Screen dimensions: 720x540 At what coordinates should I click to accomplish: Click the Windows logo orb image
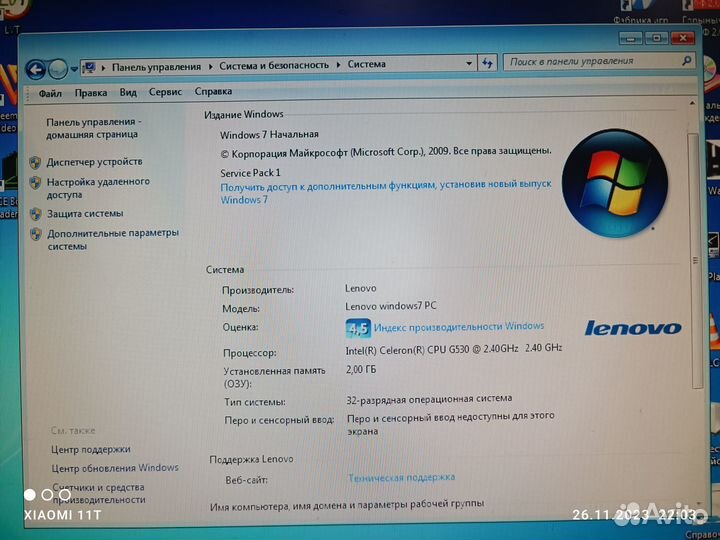coord(614,182)
